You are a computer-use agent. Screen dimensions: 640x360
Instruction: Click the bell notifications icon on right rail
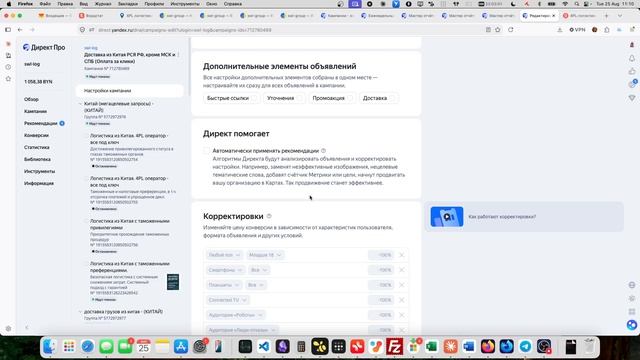[632, 58]
